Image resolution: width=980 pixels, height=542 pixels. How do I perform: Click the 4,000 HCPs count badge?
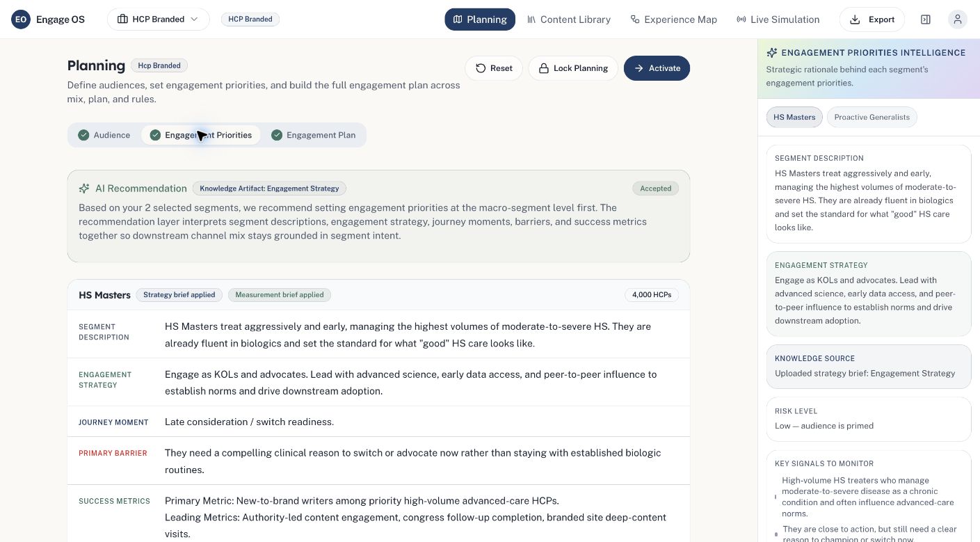click(652, 295)
